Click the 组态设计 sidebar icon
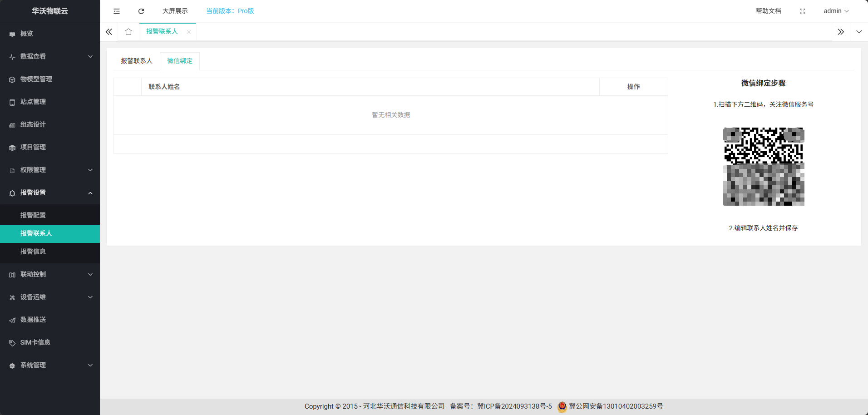The width and height of the screenshot is (868, 415). pyautogui.click(x=12, y=125)
